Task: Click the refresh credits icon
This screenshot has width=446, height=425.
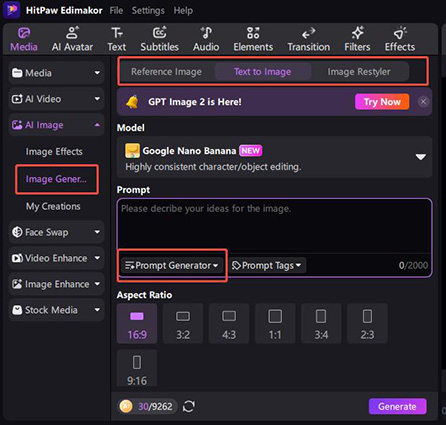Action: pos(189,406)
